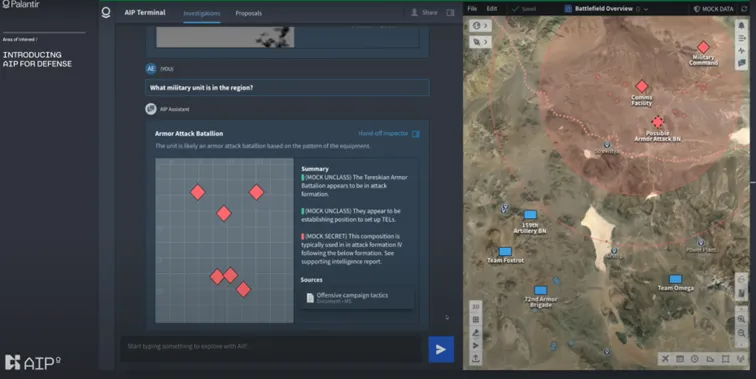Click the Share button

[x=424, y=13]
